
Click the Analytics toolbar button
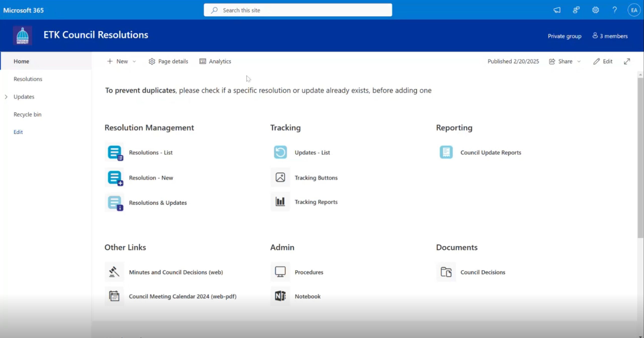[215, 61]
